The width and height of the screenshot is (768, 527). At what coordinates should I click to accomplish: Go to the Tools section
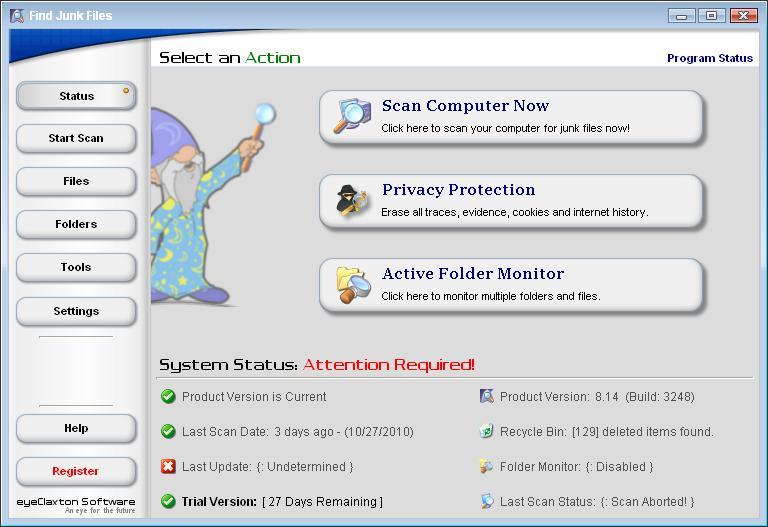click(x=76, y=267)
